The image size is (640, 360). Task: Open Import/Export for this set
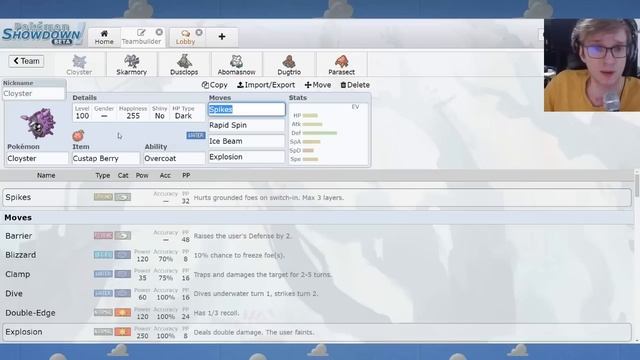click(266, 85)
